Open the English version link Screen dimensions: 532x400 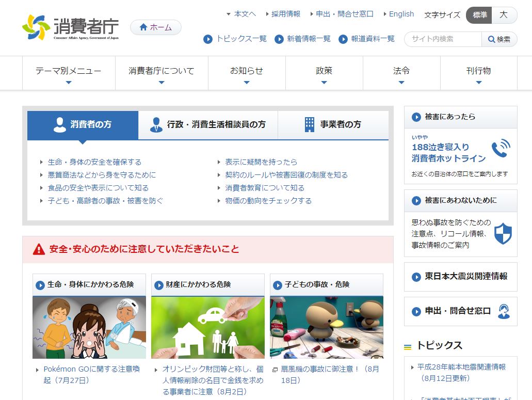pyautogui.click(x=401, y=14)
